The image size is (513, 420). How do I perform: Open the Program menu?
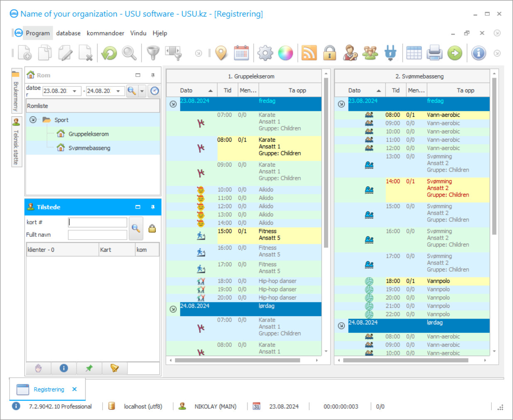point(37,33)
